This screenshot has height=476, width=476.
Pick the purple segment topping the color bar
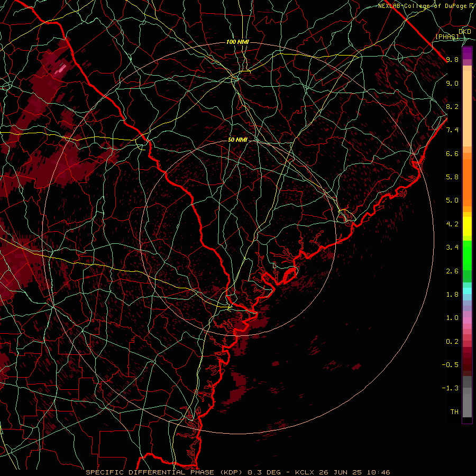click(467, 53)
